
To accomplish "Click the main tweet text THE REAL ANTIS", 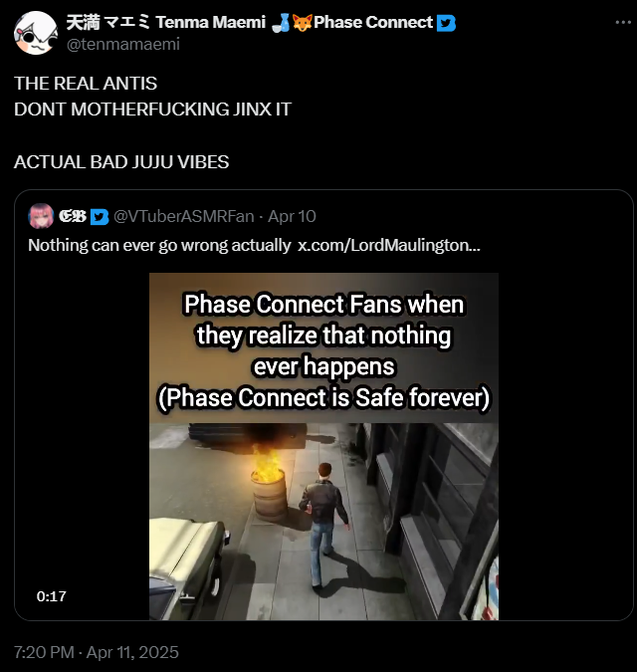I will 86,84.
